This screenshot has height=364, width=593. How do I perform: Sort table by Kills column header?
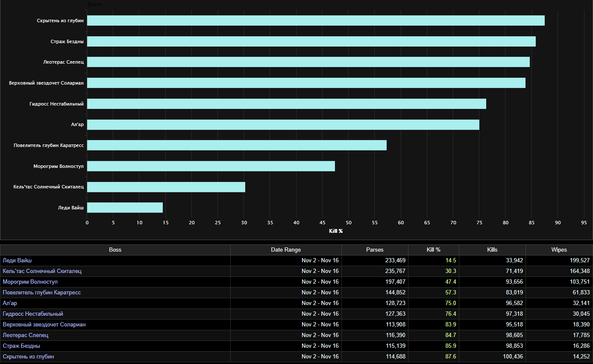(x=492, y=250)
